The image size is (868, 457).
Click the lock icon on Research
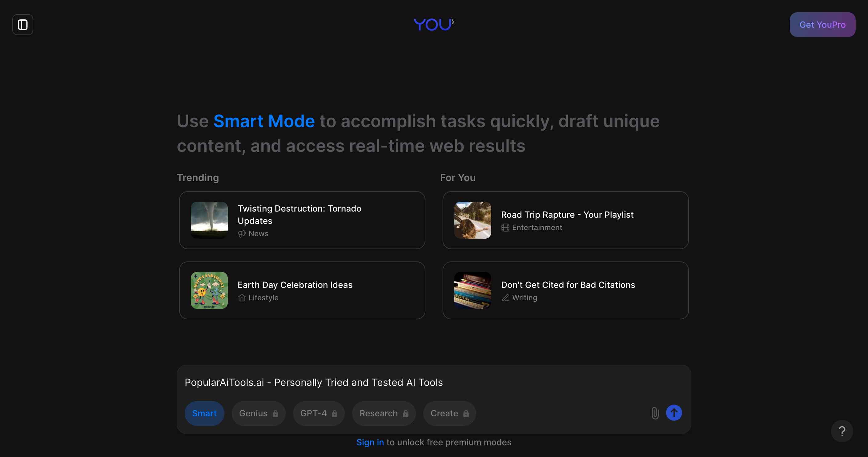405,414
